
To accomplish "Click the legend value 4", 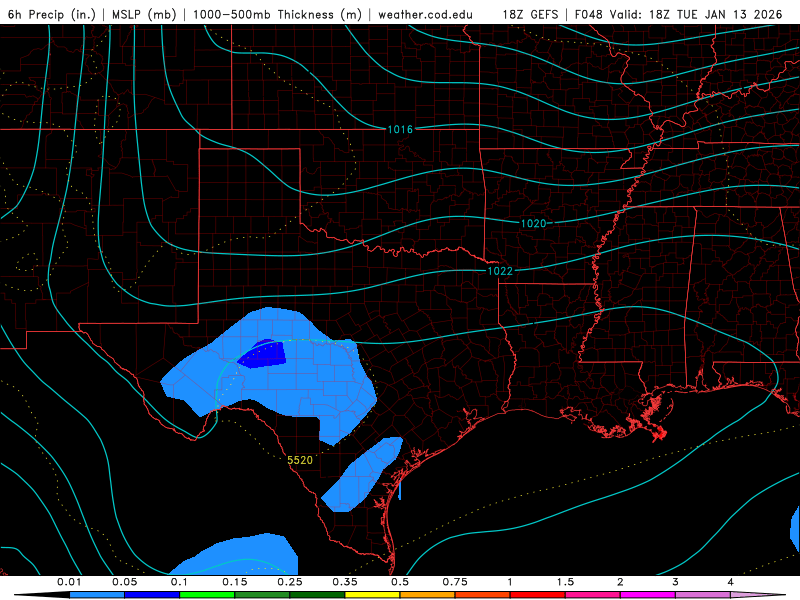I will [x=731, y=582].
